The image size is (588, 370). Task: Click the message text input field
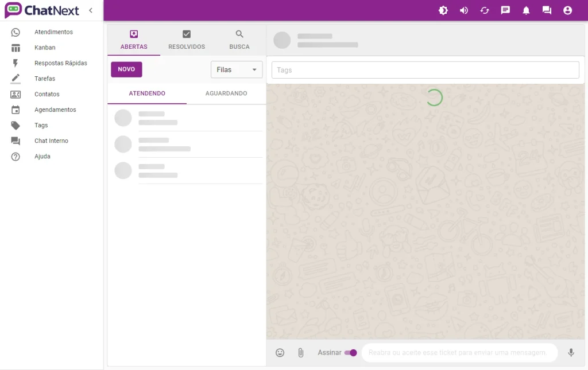click(460, 353)
